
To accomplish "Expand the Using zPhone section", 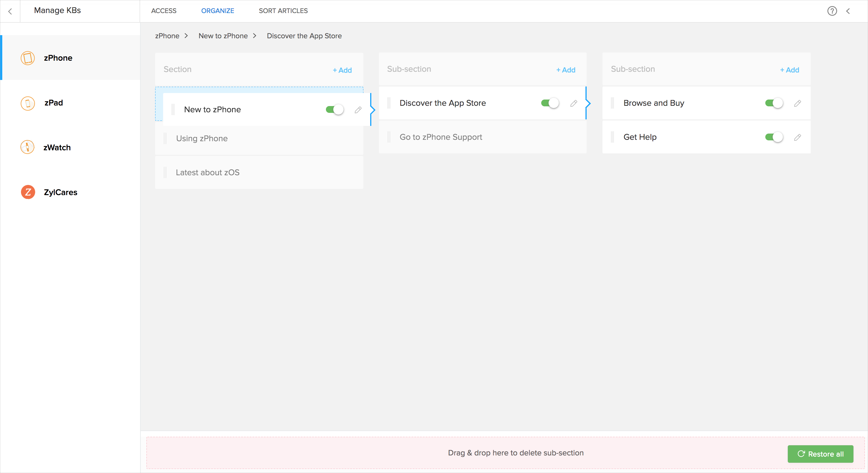I will point(202,138).
